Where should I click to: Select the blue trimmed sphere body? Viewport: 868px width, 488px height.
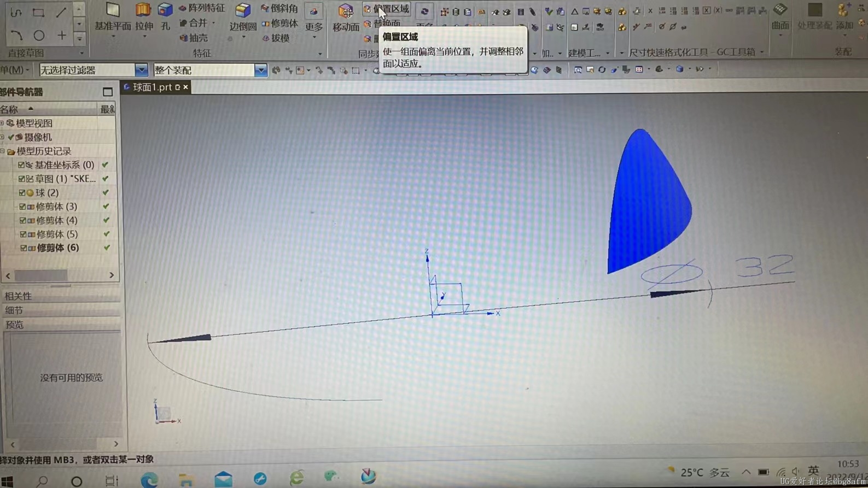click(649, 202)
